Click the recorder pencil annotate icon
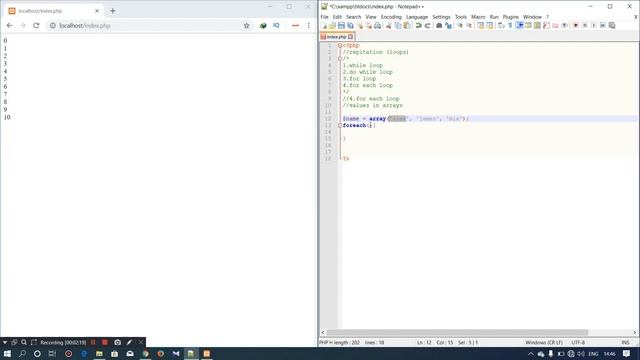 click(x=129, y=342)
